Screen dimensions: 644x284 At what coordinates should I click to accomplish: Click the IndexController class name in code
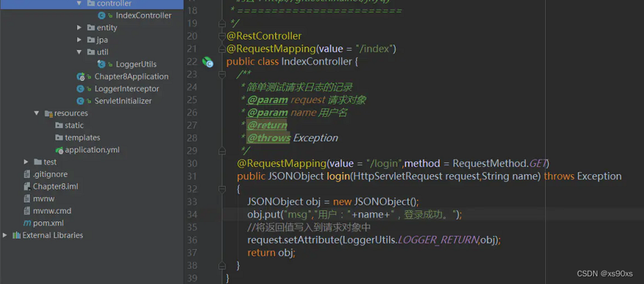[x=316, y=61]
